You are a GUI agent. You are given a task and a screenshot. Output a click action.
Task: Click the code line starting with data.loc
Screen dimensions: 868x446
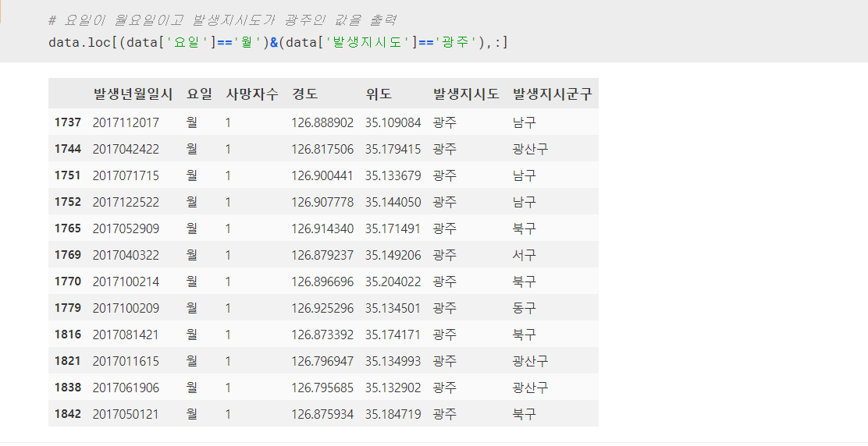tap(278, 42)
